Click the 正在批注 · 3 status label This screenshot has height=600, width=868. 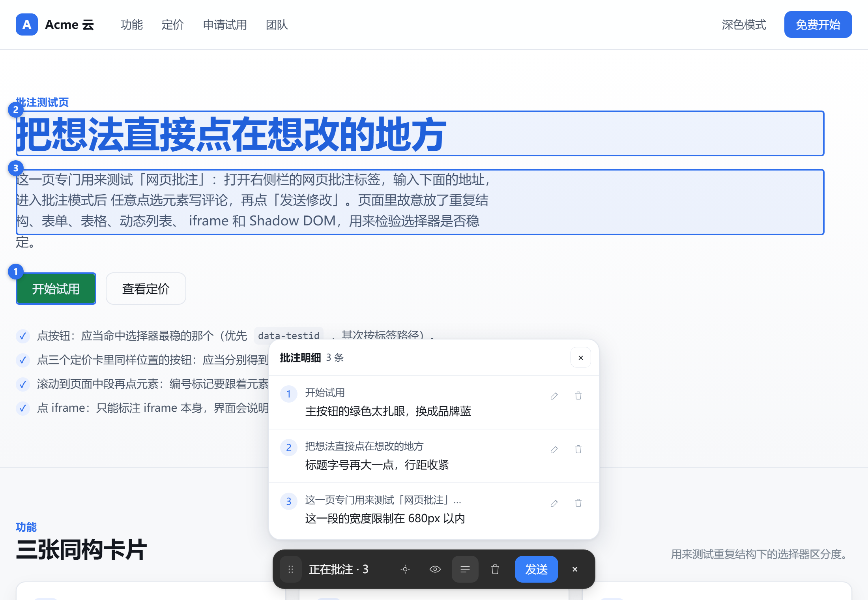coord(339,569)
